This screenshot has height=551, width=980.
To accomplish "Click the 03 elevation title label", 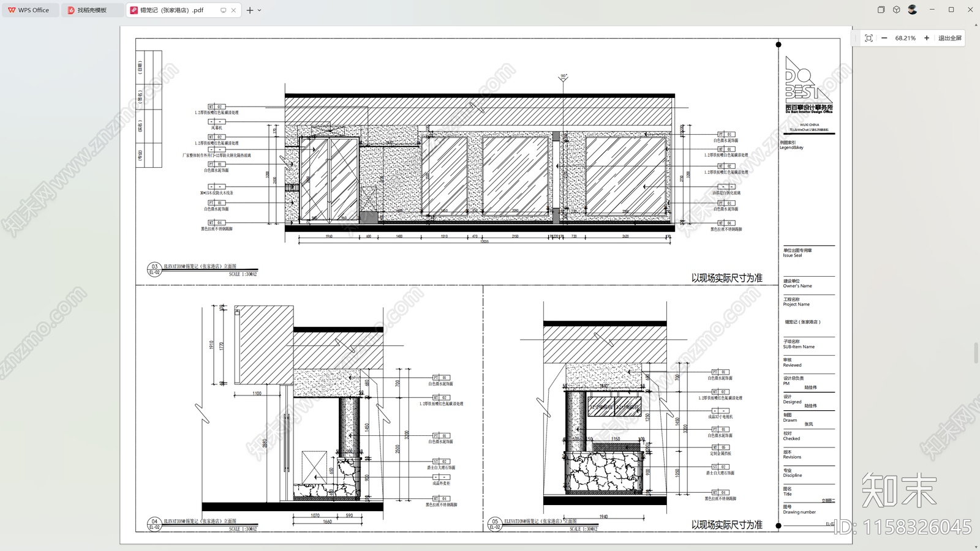I will 200,266.
